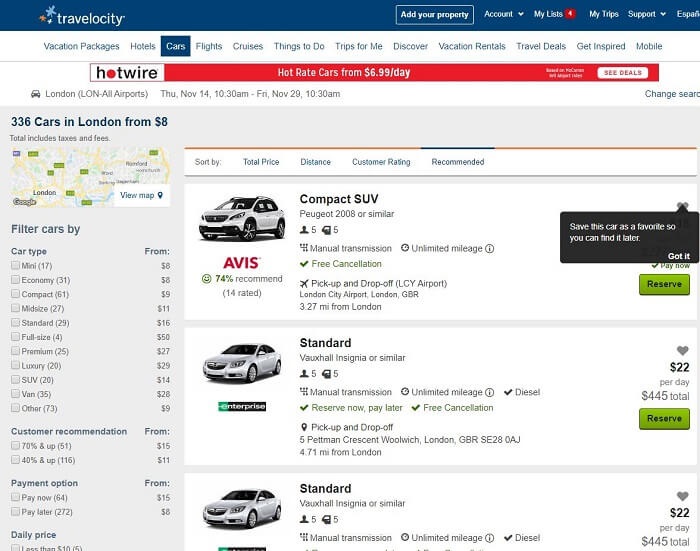Sort results by Total Price
This screenshot has width=700, height=551.
[261, 162]
